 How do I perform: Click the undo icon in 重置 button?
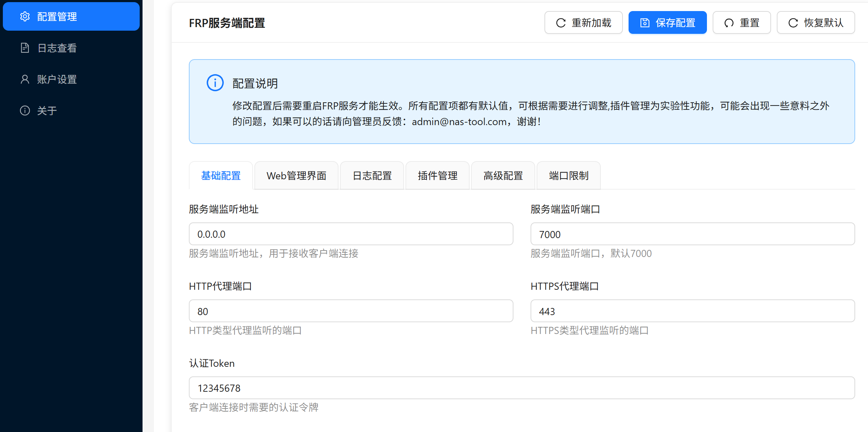coord(729,23)
